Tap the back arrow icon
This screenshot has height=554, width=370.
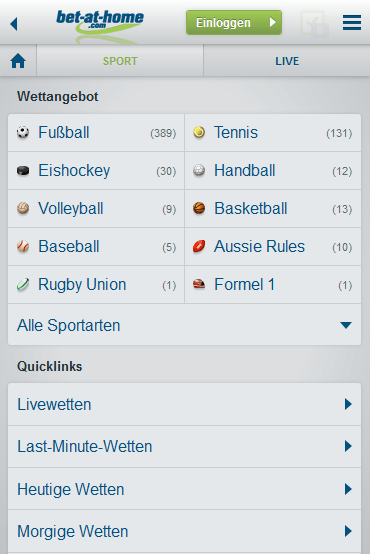(14, 24)
